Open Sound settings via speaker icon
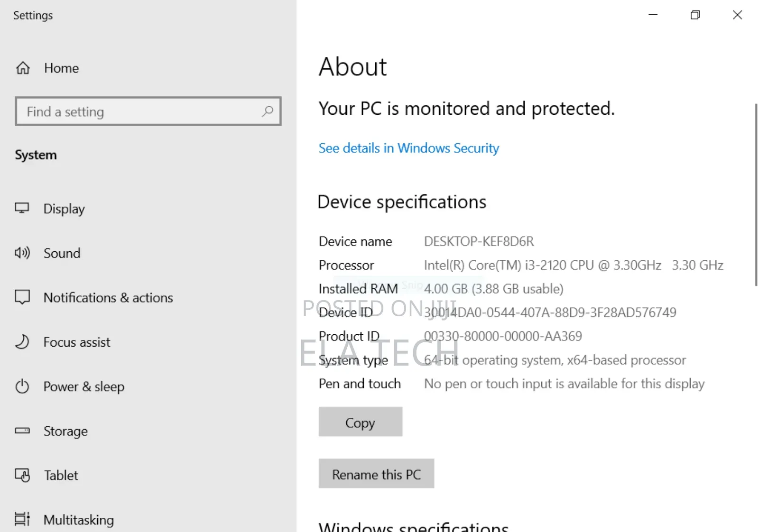The height and width of the screenshot is (532, 759). (x=22, y=253)
